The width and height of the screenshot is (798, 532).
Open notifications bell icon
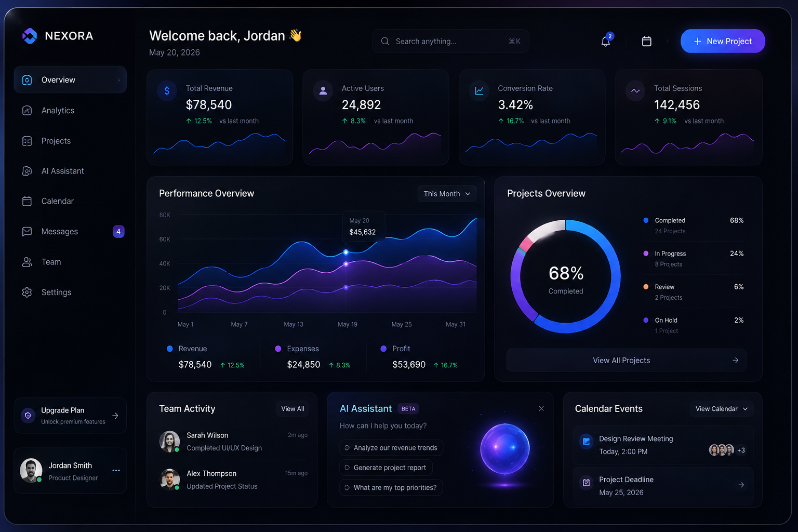pyautogui.click(x=606, y=41)
